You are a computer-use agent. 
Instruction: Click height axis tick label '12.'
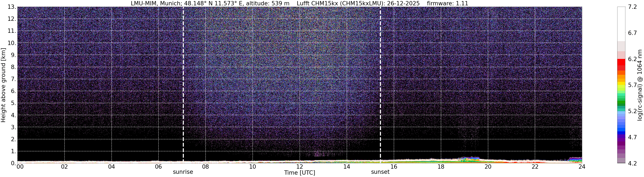point(12,19)
